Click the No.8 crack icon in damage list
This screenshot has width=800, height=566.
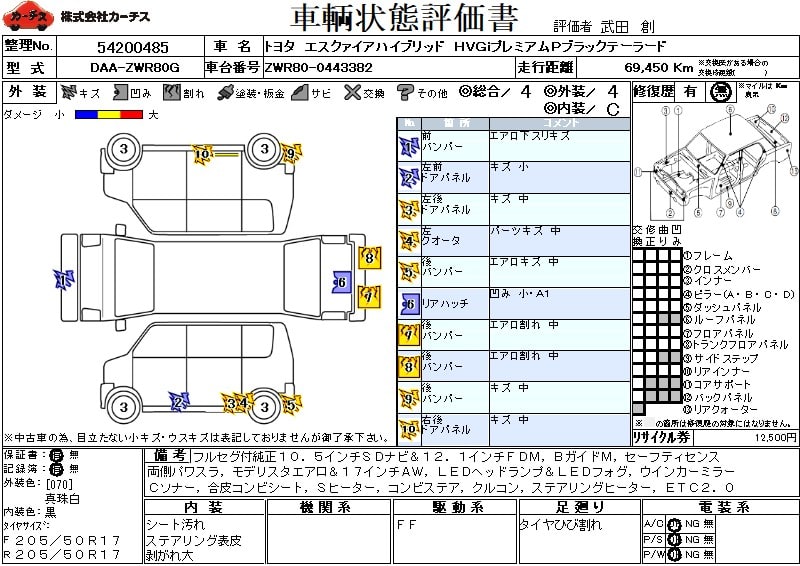[409, 366]
